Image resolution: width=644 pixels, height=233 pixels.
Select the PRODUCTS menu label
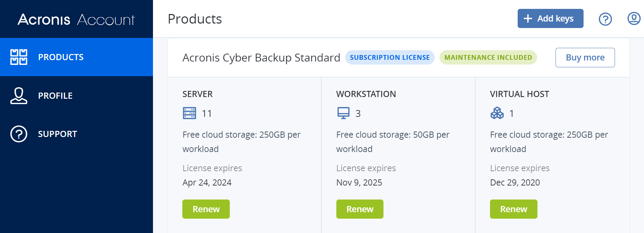point(61,57)
